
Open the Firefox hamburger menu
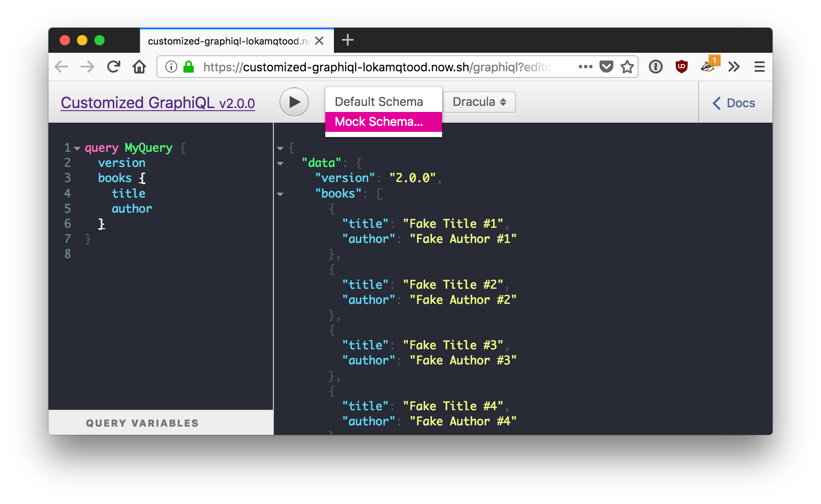(x=760, y=67)
